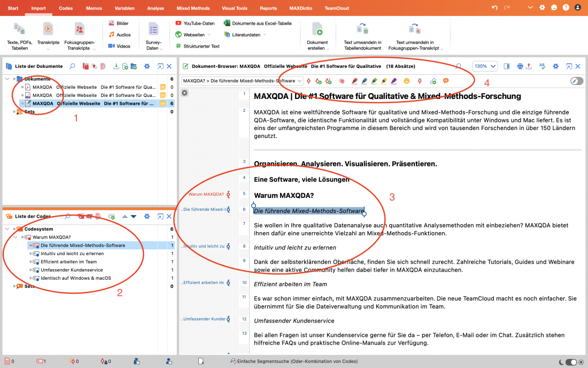This screenshot has height=368, width=588.
Task: Move code down with dark arrow
Action: [x=134, y=217]
